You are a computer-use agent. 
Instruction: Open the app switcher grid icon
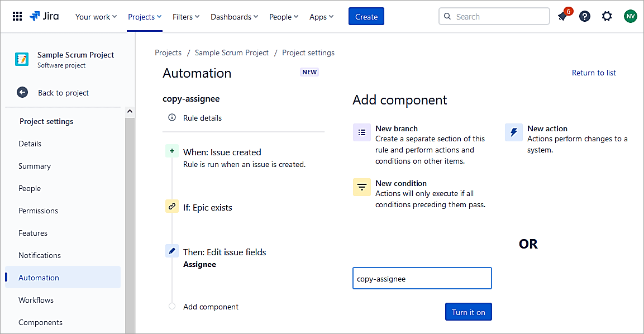pyautogui.click(x=17, y=16)
